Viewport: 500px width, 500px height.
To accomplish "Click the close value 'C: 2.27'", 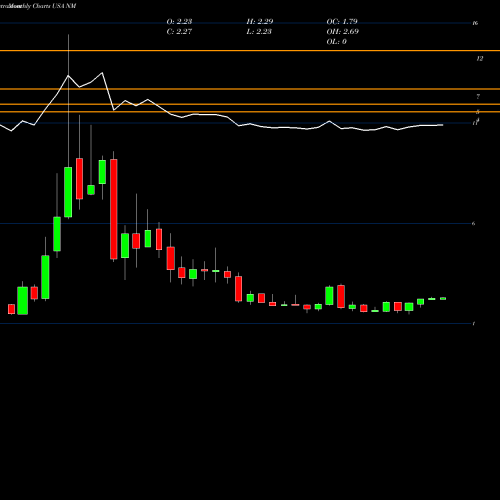I will click(179, 31).
